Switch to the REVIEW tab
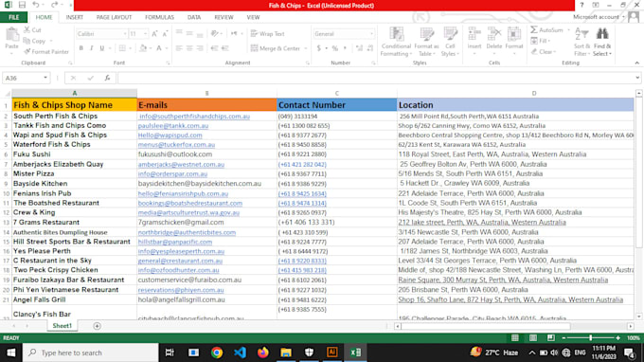 pos(224,17)
